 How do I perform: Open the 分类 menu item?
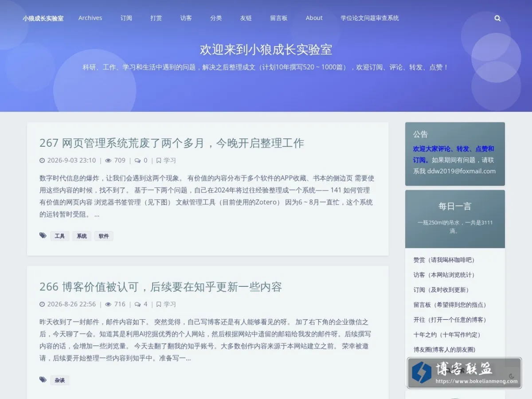coord(216,18)
